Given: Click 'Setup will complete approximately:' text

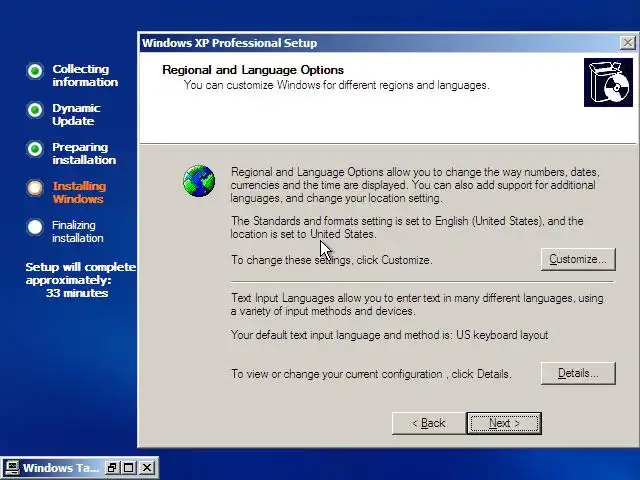Looking at the screenshot, I should point(80,273).
